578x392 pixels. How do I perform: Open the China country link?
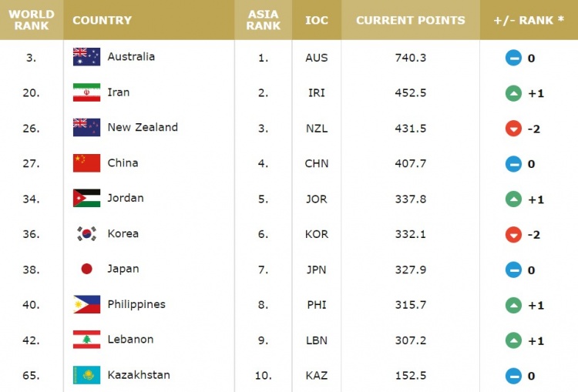click(123, 162)
